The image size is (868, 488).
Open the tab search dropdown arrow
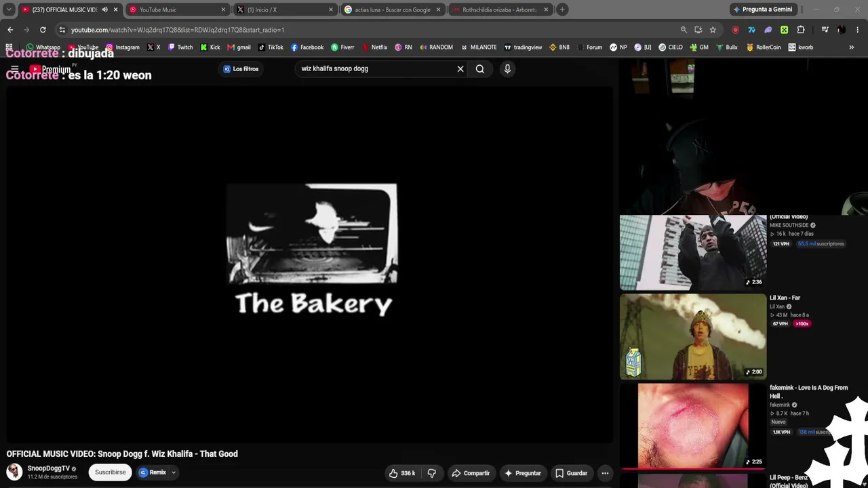click(x=9, y=9)
